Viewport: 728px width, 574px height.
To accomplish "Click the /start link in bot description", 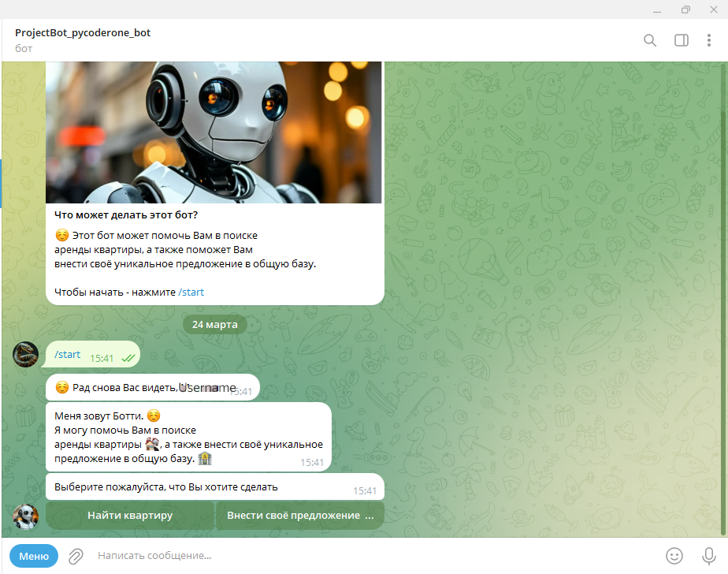I will coord(191,293).
